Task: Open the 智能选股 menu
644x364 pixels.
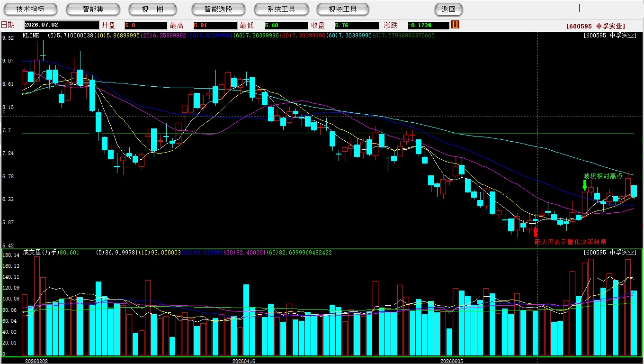Action: 218,9
